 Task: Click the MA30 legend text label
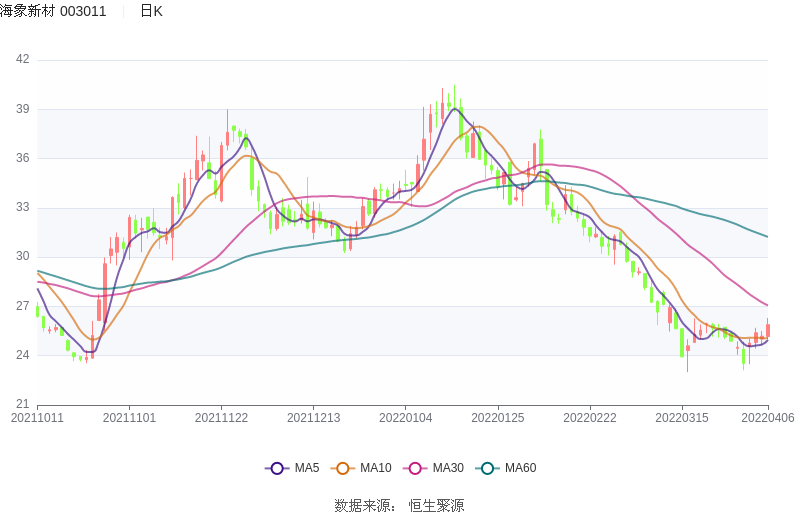pyautogui.click(x=448, y=468)
